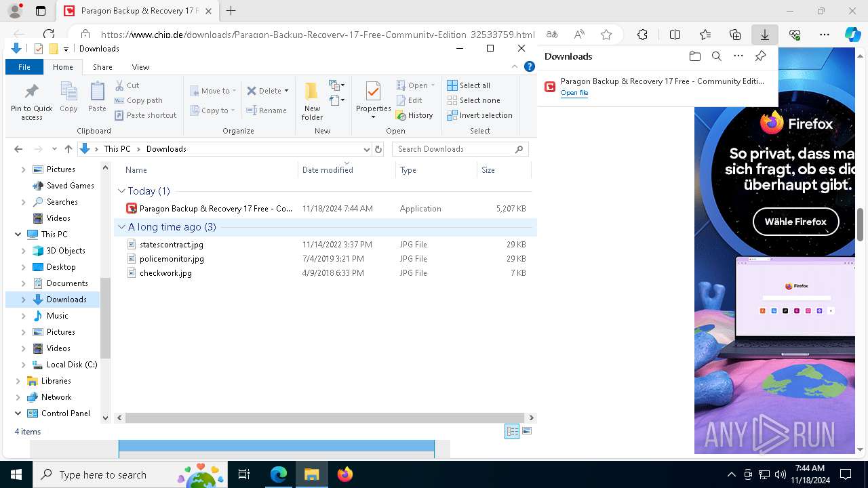Viewport: 868px width, 488px height.
Task: Search downloads in Edge Downloads panel
Action: click(x=716, y=56)
